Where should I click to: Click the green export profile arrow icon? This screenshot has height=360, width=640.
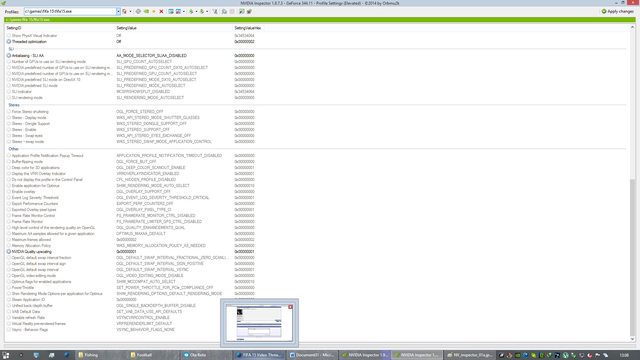[x=191, y=11]
